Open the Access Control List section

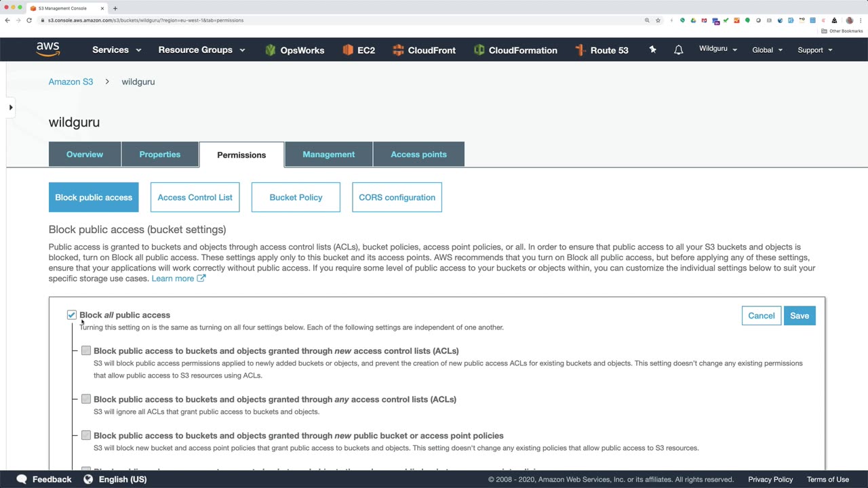195,197
